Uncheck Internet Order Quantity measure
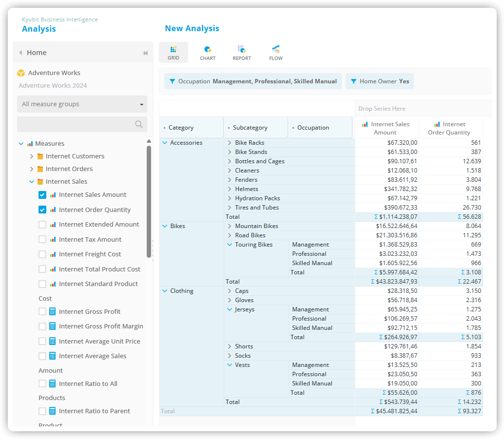Image resolution: width=504 pixels, height=441 pixels. 42,210
